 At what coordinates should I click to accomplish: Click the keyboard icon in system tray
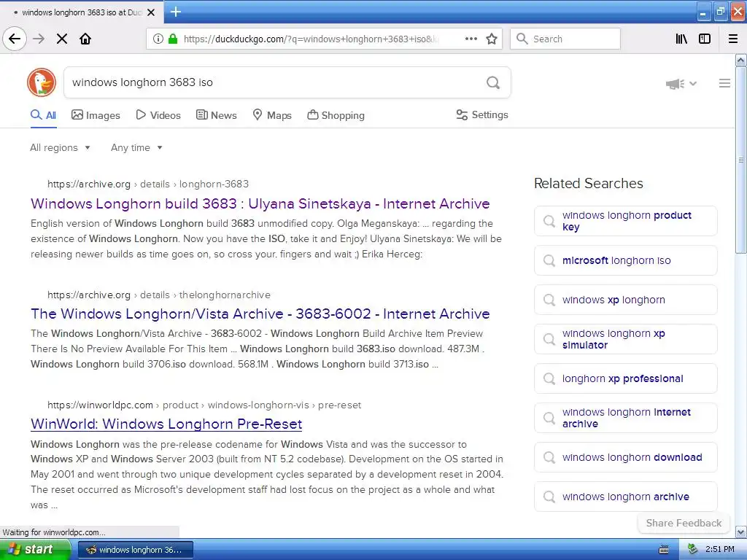(x=663, y=550)
